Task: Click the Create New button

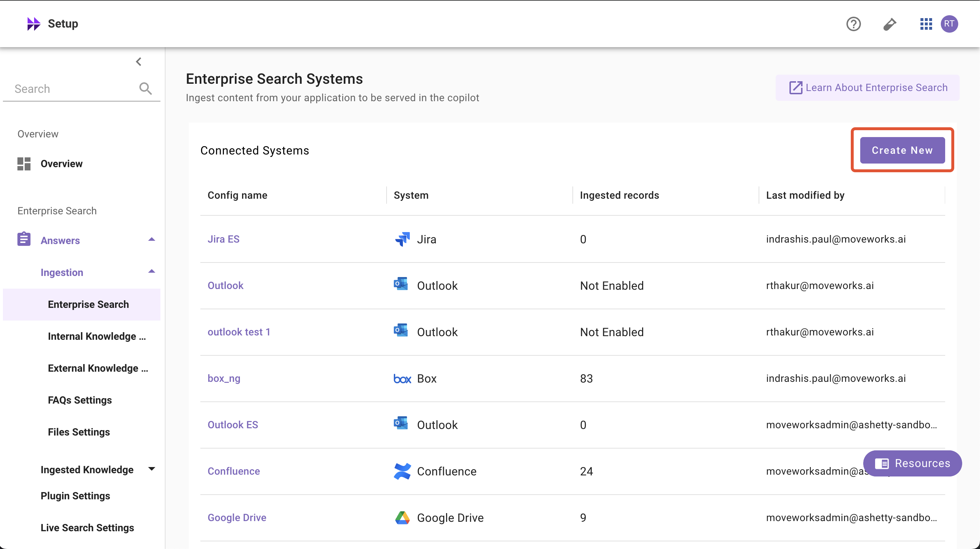Action: [902, 150]
